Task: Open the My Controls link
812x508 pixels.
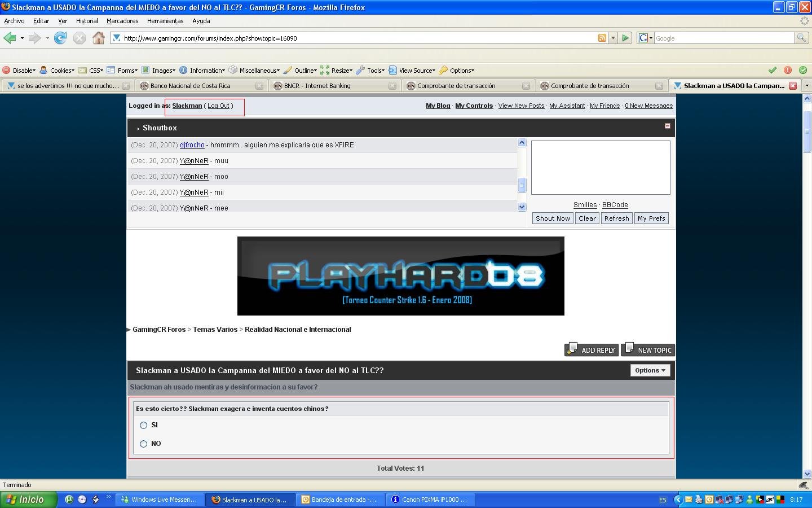Action: click(474, 106)
